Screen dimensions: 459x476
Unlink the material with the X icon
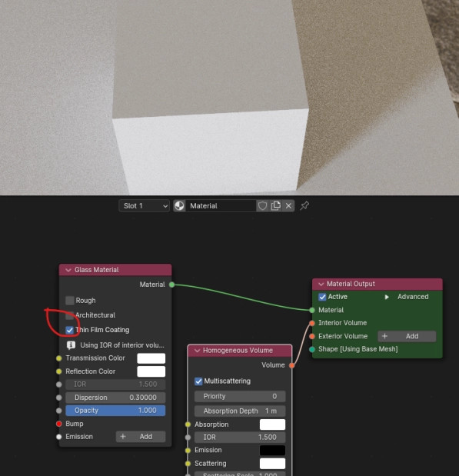(288, 206)
